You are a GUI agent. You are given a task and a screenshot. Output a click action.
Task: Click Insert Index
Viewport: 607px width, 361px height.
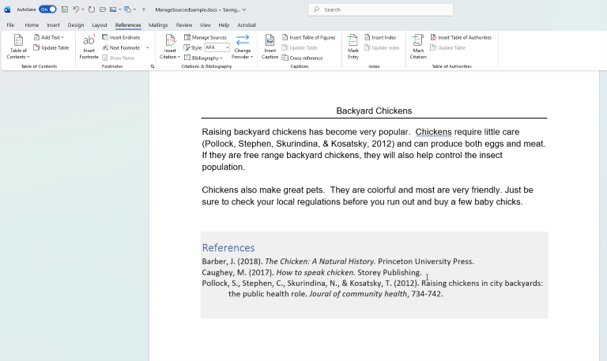(x=380, y=38)
